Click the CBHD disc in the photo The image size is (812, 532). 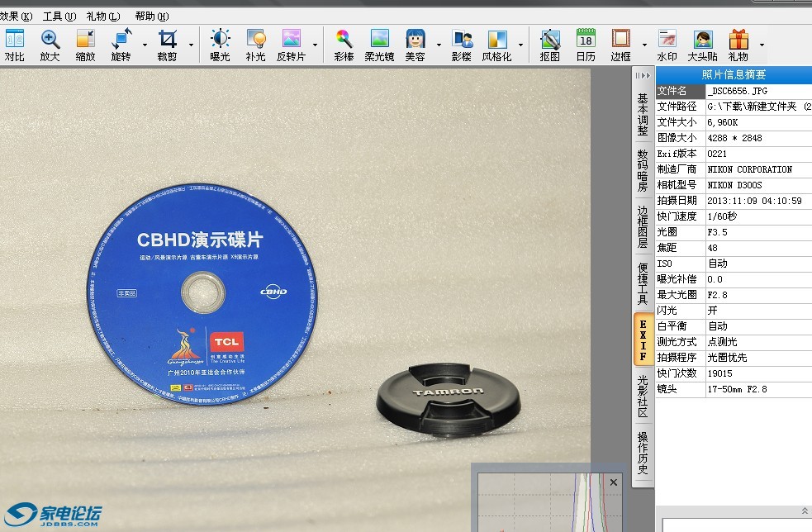[202, 293]
